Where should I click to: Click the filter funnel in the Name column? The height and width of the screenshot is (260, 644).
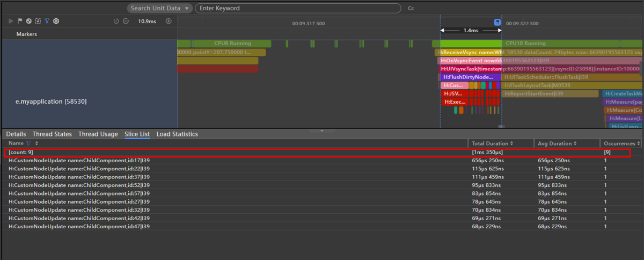point(28,143)
